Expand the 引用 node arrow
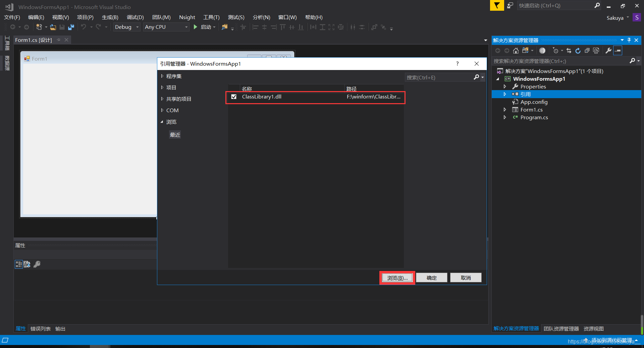 pos(505,94)
